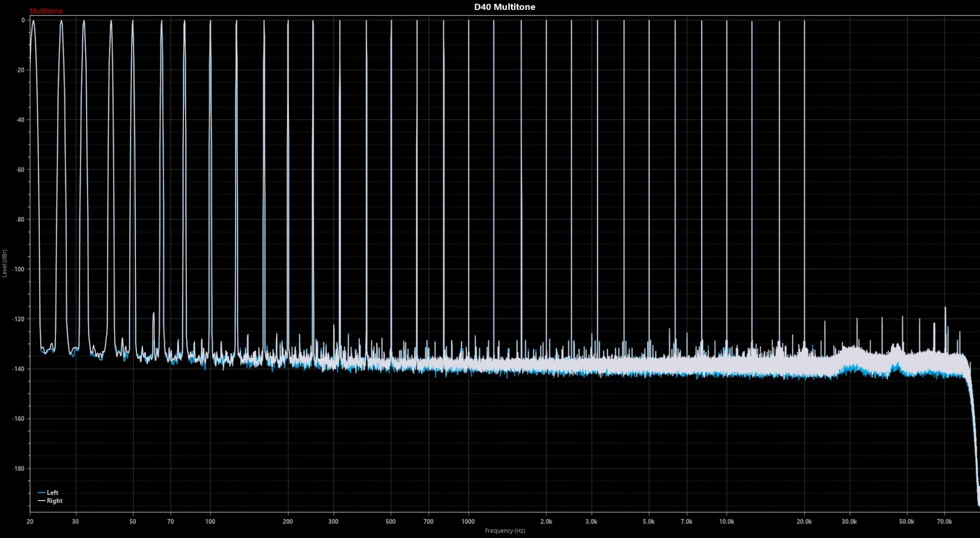
Task: Click the -40 level axis tick label
Action: pos(20,120)
